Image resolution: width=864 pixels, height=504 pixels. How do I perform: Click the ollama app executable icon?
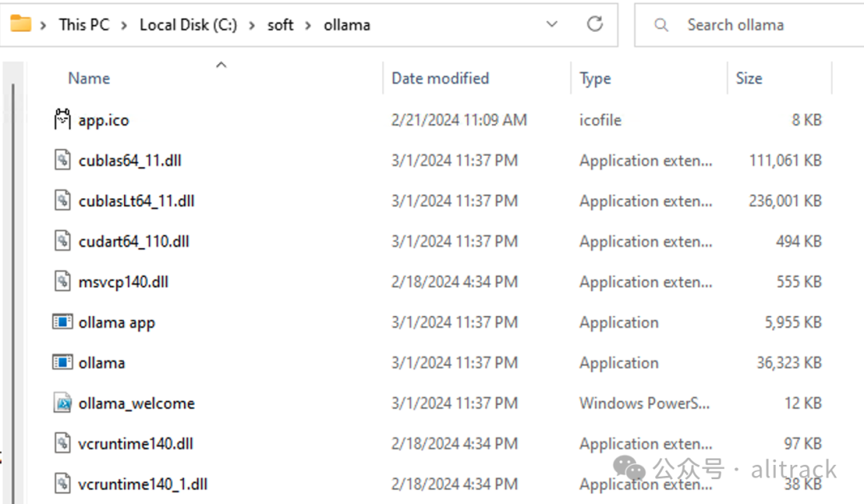(62, 322)
